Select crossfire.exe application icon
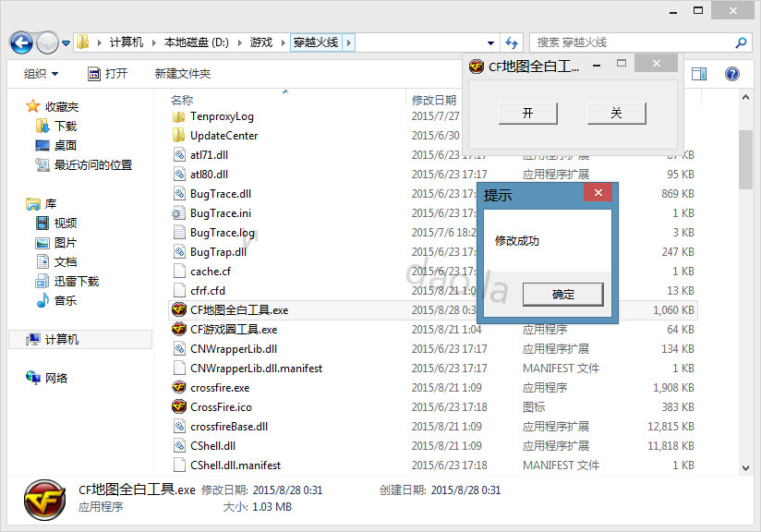Viewport: 761px width, 532px height. coord(179,387)
